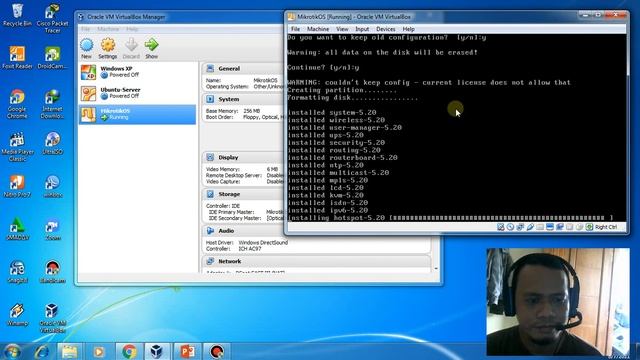Click shared folders status icon
The image size is (640, 360).
tap(540, 227)
